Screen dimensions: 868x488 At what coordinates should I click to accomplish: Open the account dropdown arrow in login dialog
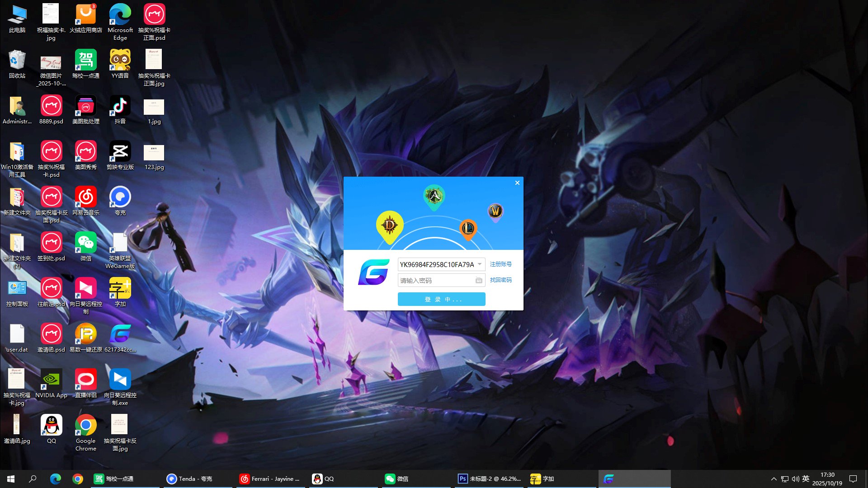[480, 264]
